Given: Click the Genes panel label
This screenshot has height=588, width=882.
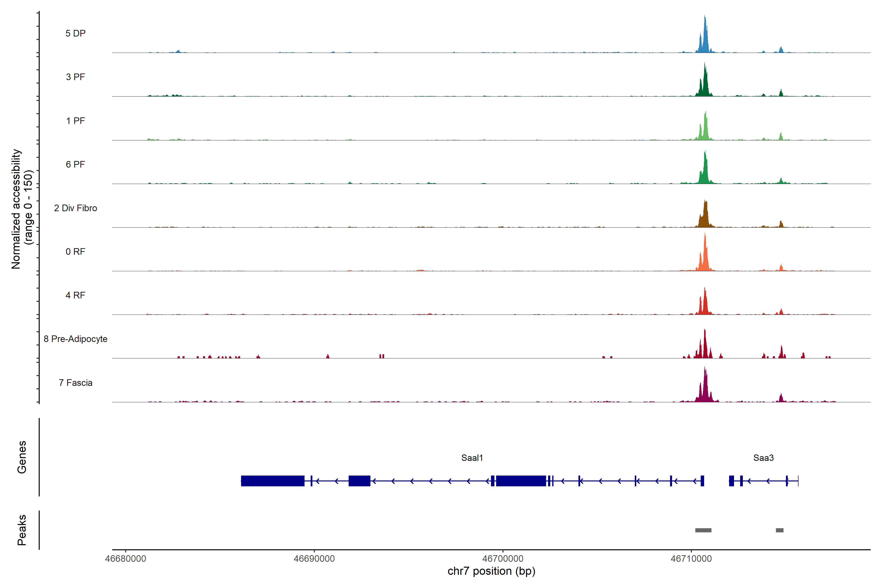Looking at the screenshot, I should (22, 457).
